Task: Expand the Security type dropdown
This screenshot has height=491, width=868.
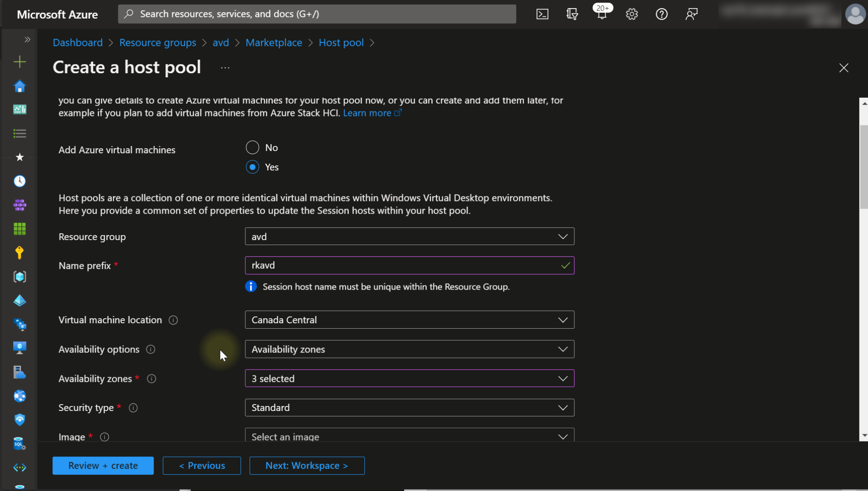Action: 409,408
